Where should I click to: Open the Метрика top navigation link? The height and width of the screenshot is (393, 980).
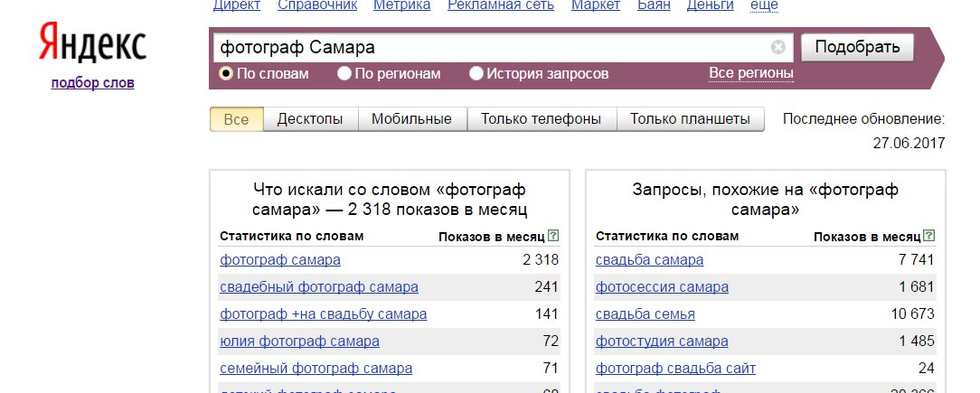pyautogui.click(x=402, y=5)
